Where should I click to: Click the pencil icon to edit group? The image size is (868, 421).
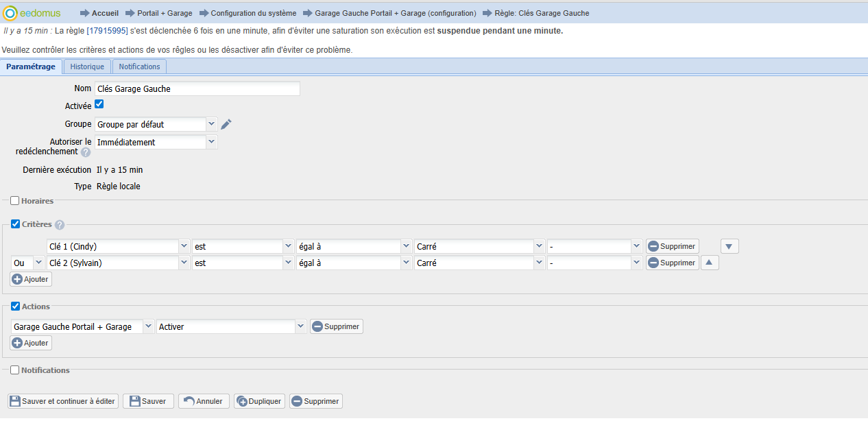pyautogui.click(x=226, y=124)
